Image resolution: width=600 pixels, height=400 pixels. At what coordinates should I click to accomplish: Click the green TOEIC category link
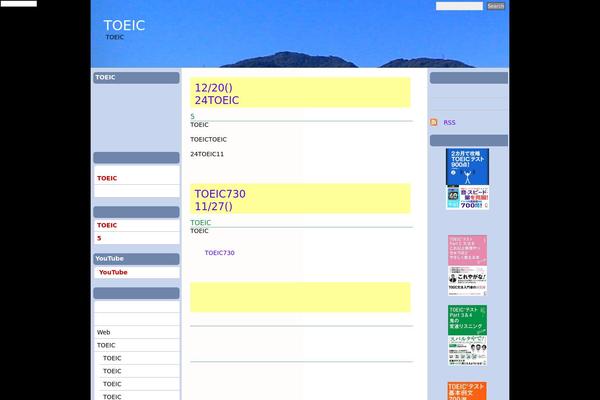click(201, 222)
